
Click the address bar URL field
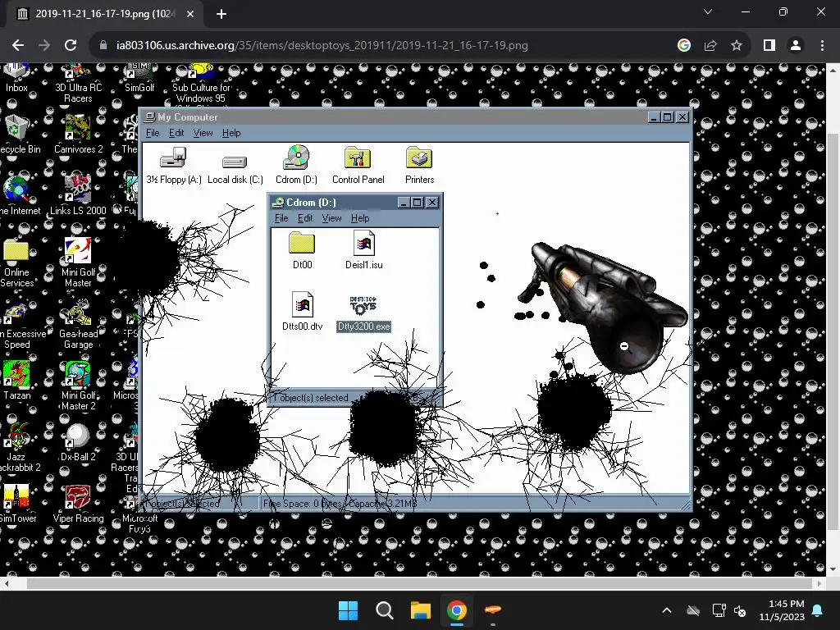click(x=322, y=46)
